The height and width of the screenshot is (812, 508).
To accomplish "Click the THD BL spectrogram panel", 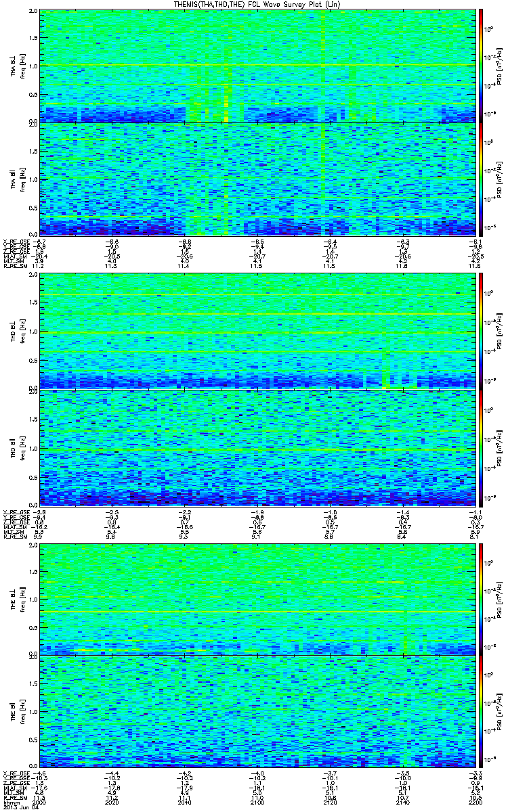I will 257,332.
